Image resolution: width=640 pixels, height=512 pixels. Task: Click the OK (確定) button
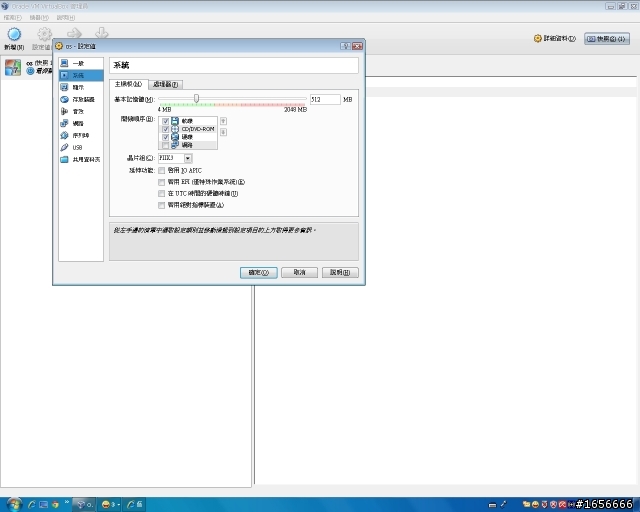click(259, 272)
